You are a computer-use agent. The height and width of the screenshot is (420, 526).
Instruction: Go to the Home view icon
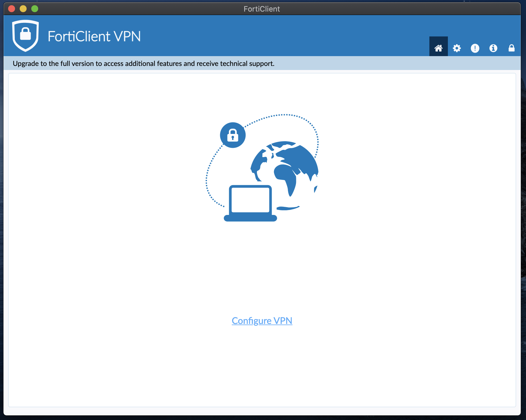point(438,48)
